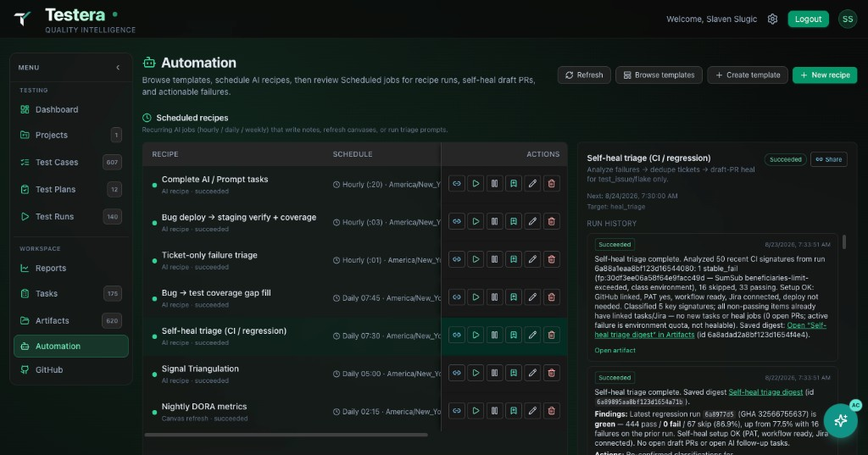The height and width of the screenshot is (455, 868).
Task: Create a New recipe
Action: (x=825, y=75)
